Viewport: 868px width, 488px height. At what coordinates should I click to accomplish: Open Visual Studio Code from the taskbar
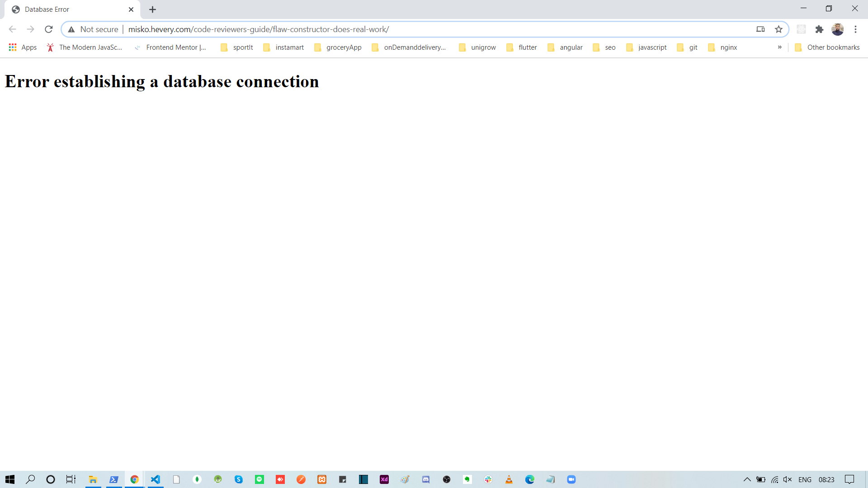coord(156,479)
